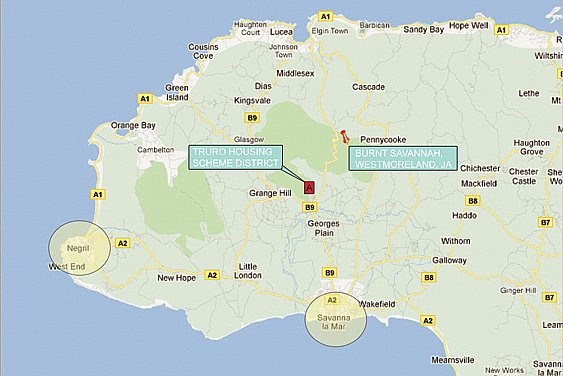Image resolution: width=563 pixels, height=376 pixels.
Task: Select the Galloway place label
Action: tap(450, 260)
